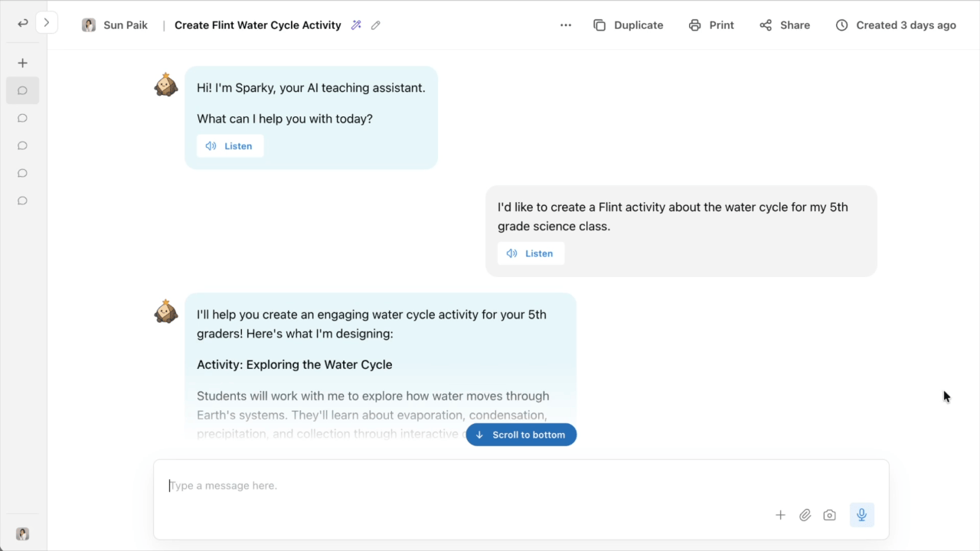The image size is (980, 551).
Task: Click the microphone voice input button
Action: point(862,515)
